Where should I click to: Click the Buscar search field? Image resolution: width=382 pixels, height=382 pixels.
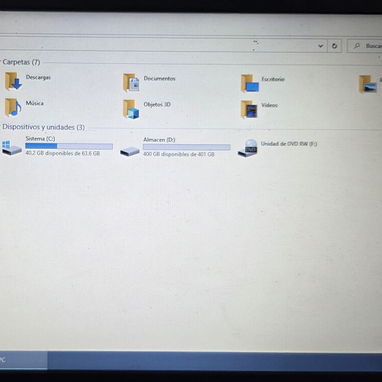tap(365, 46)
